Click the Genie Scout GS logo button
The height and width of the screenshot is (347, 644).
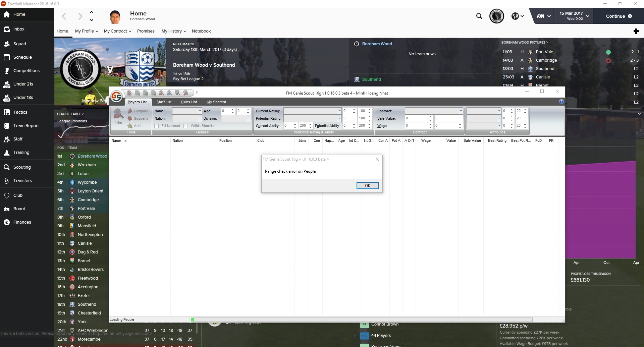tap(116, 97)
